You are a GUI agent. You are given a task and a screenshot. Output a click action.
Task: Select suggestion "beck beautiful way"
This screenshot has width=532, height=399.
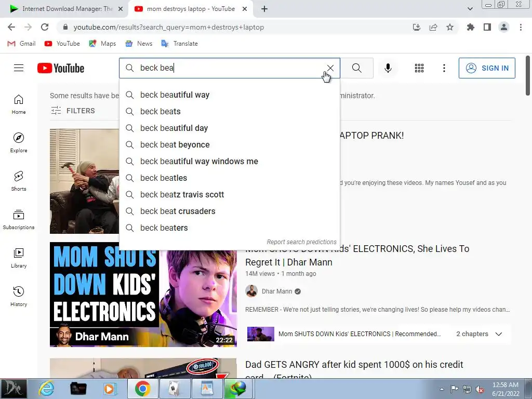point(229,95)
